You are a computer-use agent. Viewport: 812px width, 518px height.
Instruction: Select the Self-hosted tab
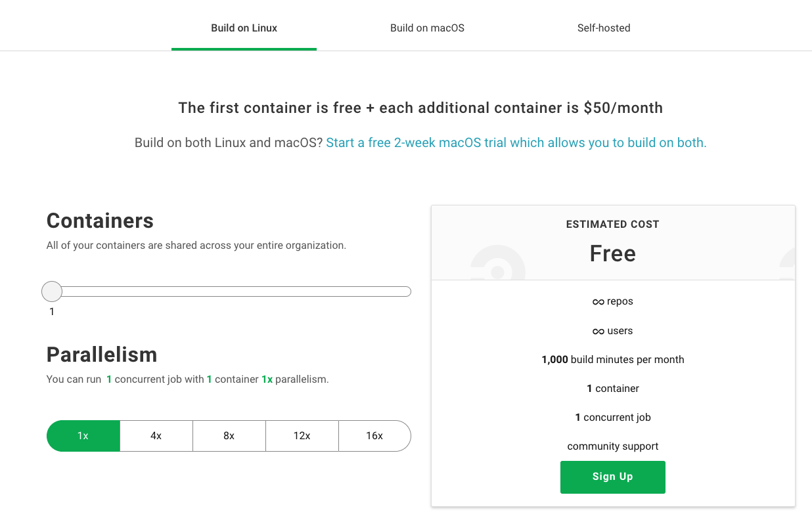pos(604,28)
